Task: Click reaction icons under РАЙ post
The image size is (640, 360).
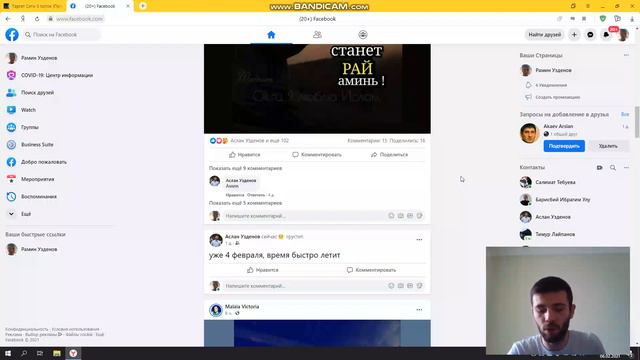Action: (218, 140)
